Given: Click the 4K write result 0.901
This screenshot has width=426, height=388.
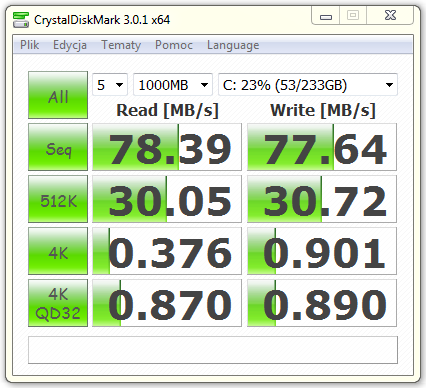Looking at the screenshot, I should 322,251.
